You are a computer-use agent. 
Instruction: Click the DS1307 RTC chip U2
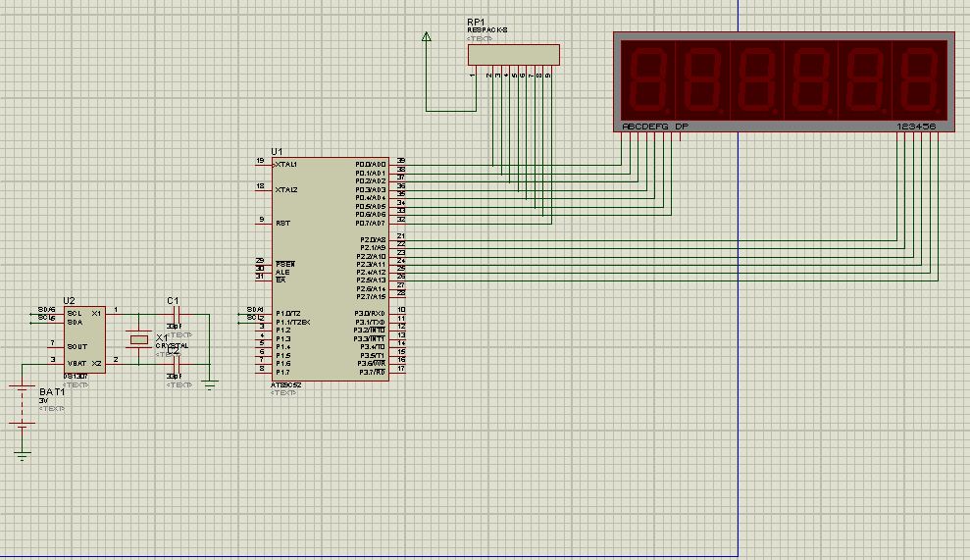tap(83, 338)
